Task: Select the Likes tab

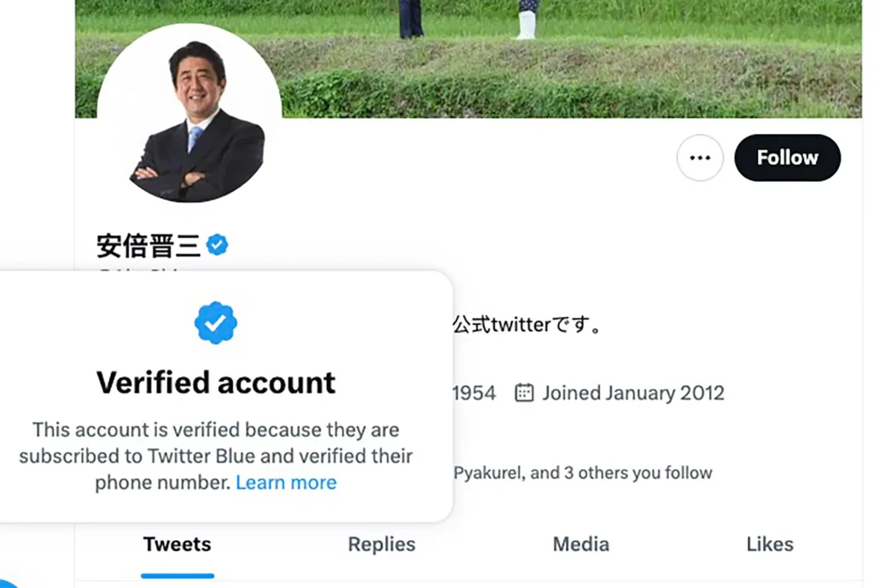Action: click(769, 544)
